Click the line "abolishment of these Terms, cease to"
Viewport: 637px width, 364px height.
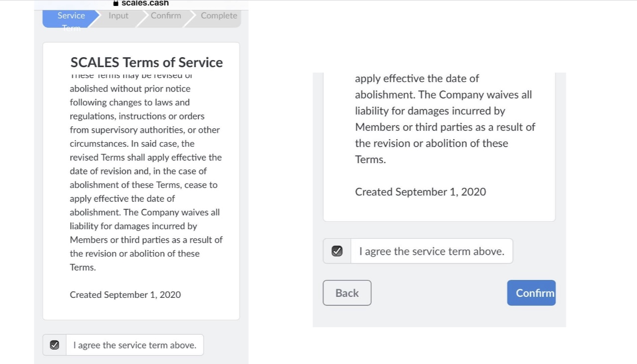click(x=143, y=185)
